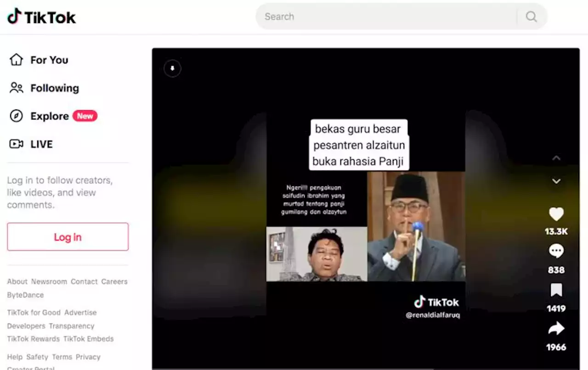Viewport: 588px width, 370px height.
Task: Click the 1966 shares count
Action: pyautogui.click(x=556, y=347)
